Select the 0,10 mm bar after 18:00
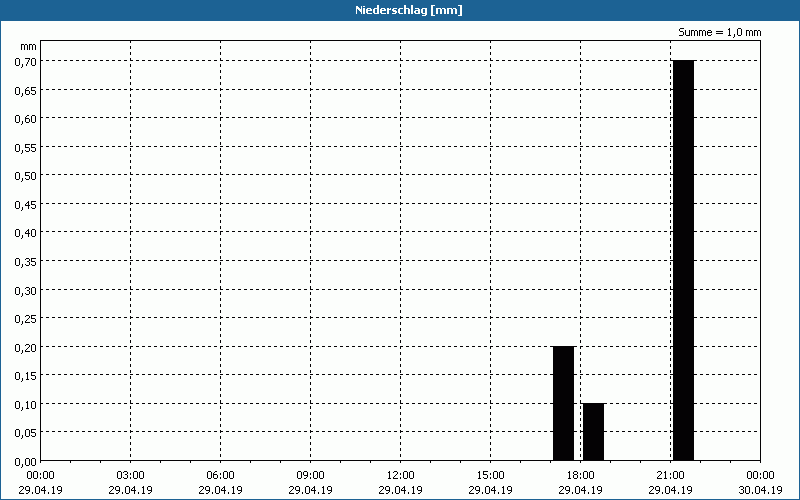This screenshot has width=800, height=500. 593,432
